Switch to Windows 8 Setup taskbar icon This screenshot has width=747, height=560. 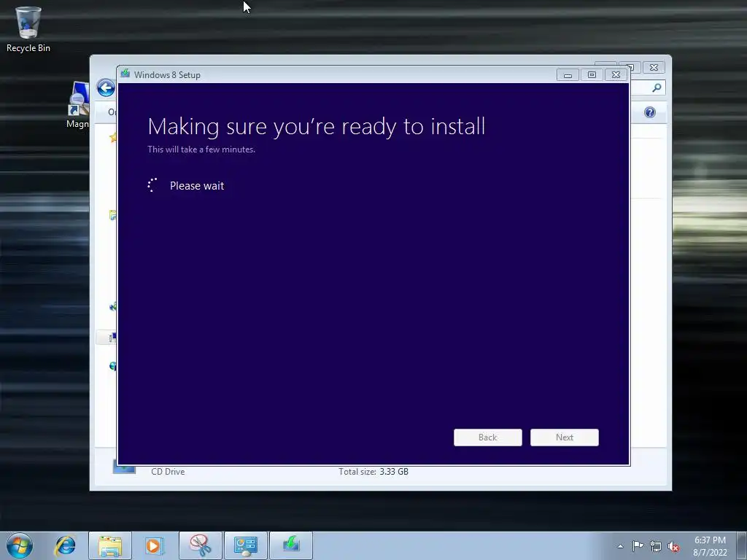(291, 545)
